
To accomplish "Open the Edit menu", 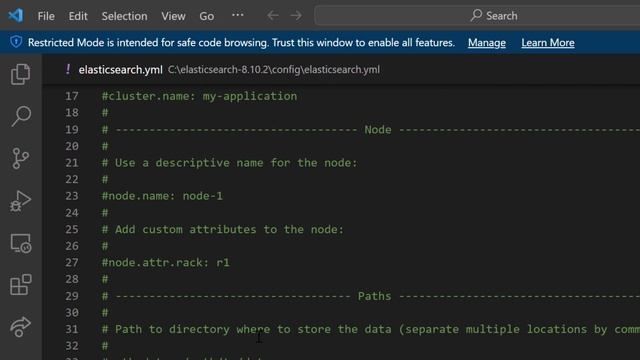I will coord(78,16).
